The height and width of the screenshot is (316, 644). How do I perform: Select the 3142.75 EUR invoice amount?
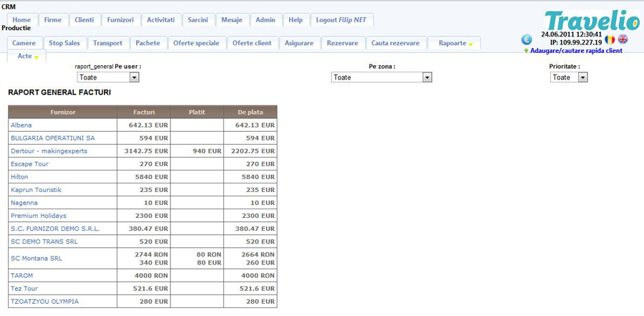146,151
